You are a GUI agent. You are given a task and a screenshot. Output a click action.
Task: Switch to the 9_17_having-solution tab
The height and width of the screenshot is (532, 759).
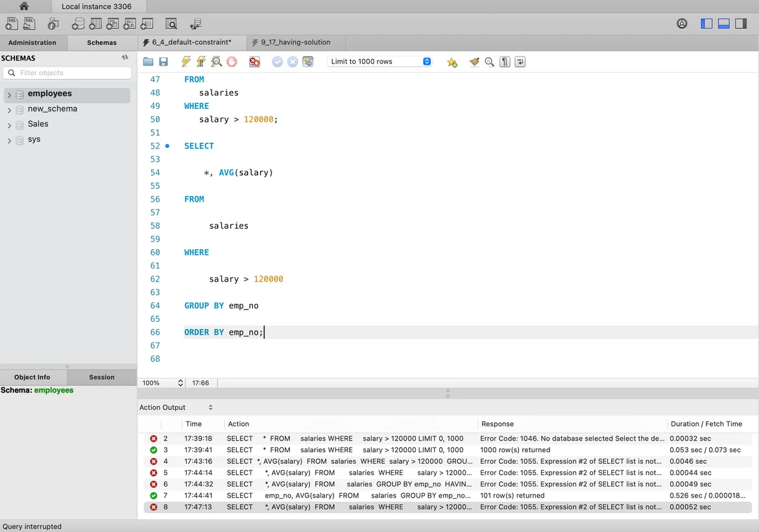(x=295, y=42)
